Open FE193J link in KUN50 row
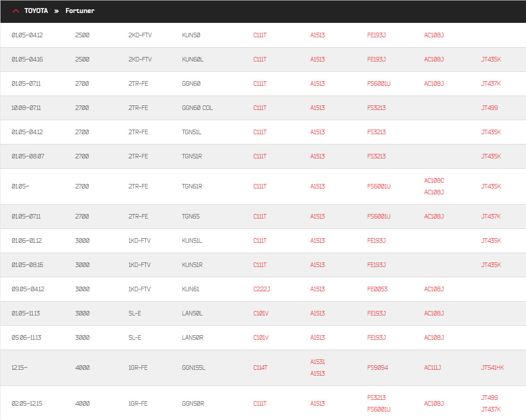 click(x=376, y=35)
